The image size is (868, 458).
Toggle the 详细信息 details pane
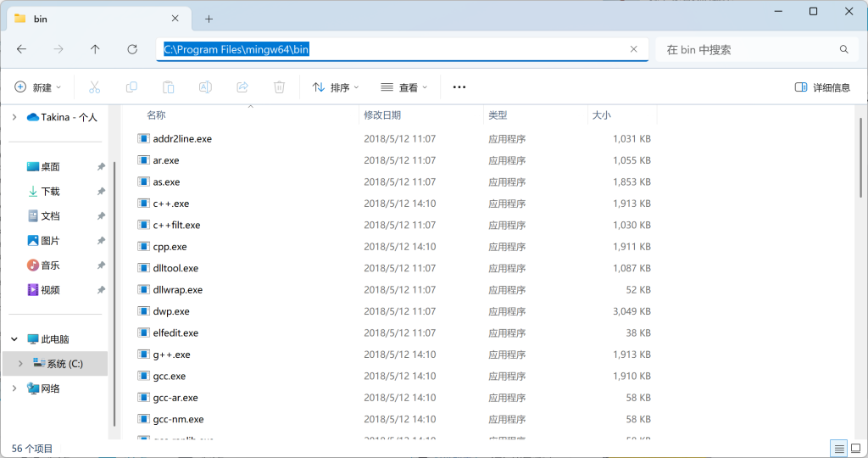(x=822, y=87)
